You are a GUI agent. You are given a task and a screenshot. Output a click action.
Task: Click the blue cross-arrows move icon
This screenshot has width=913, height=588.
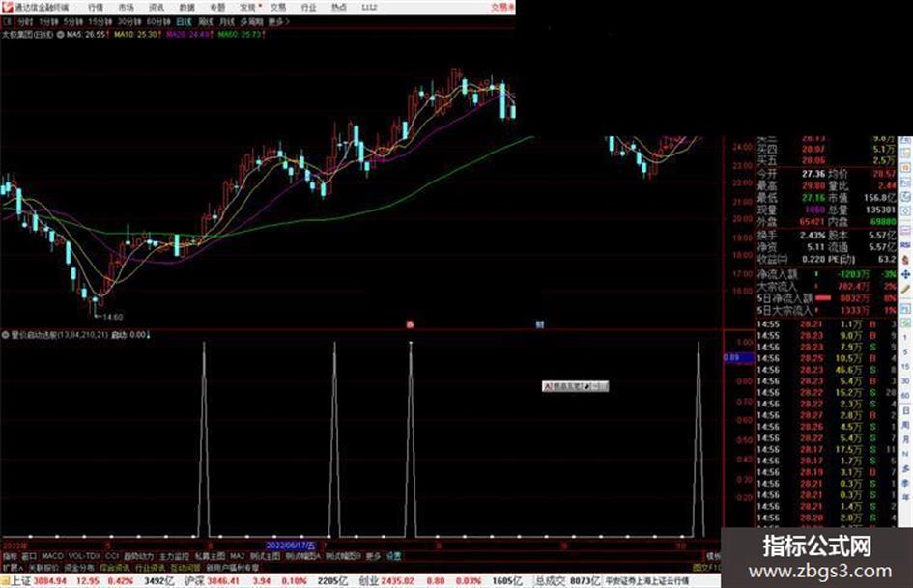pyautogui.click(x=905, y=273)
